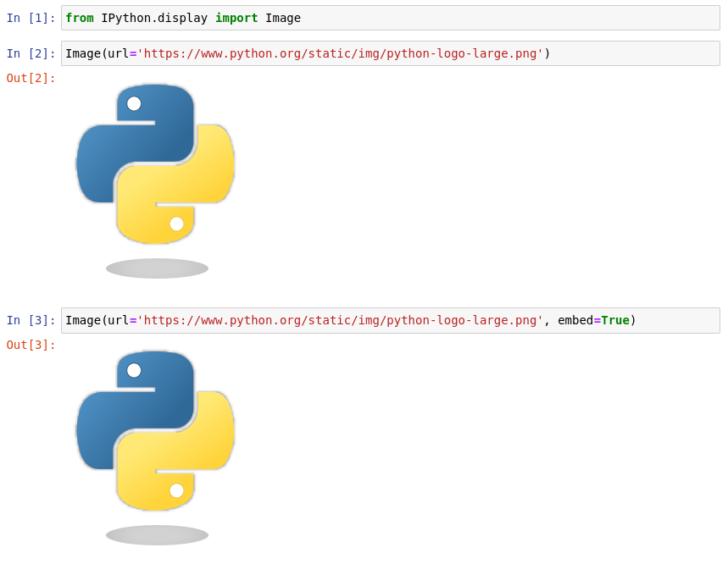The image size is (728, 564).
Task: Click the Image function call in cell 2
Action: coord(84,53)
